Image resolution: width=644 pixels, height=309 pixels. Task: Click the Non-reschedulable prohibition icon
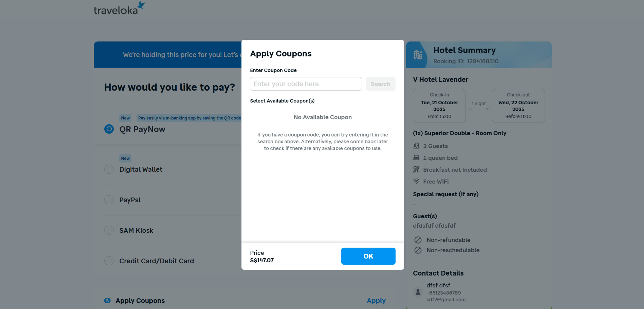point(418,250)
